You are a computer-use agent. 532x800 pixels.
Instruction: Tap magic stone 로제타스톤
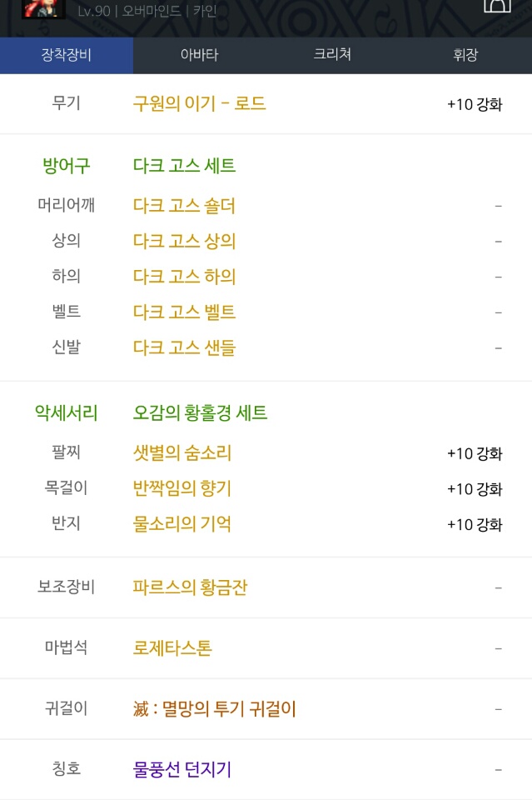[x=172, y=648]
